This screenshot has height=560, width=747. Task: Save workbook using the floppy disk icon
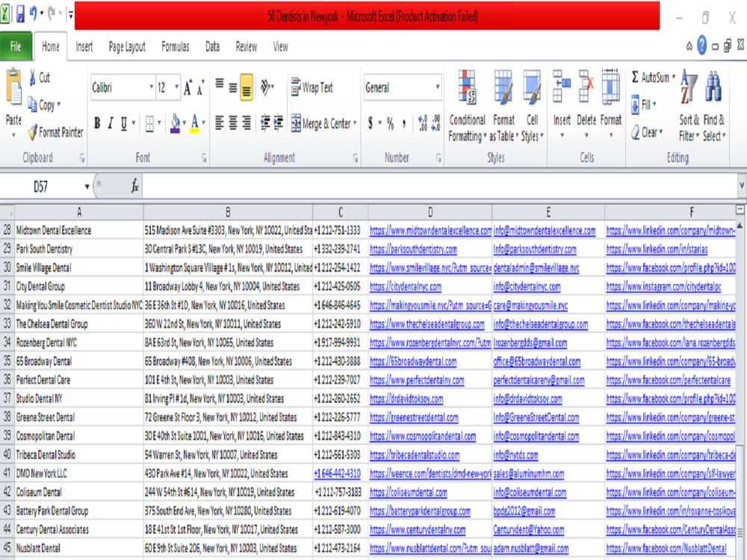tap(20, 14)
